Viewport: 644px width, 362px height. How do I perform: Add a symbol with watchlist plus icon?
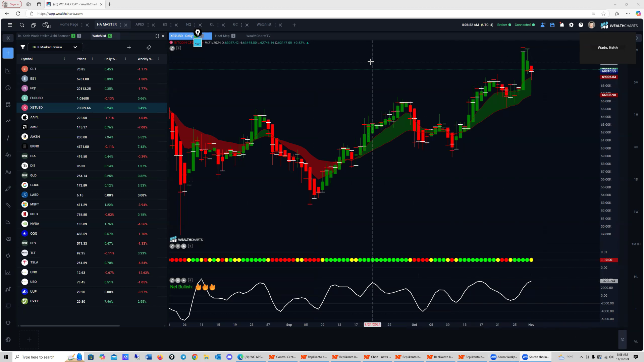point(129,47)
